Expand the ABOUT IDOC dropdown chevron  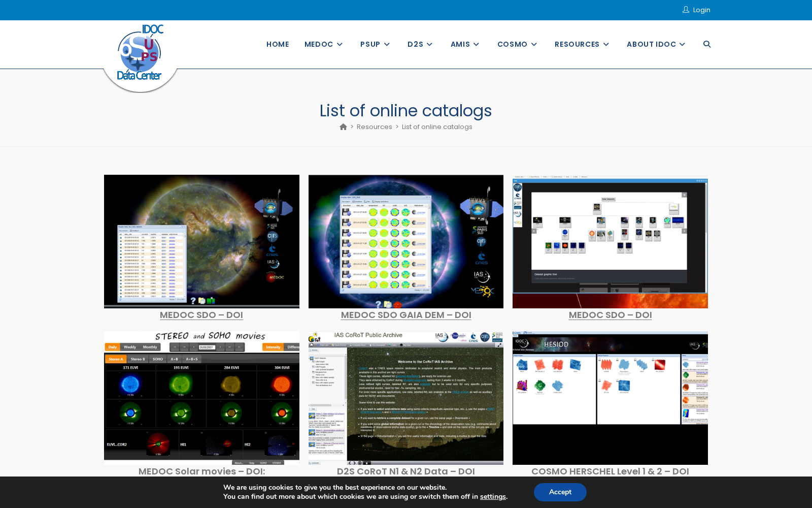(x=683, y=44)
